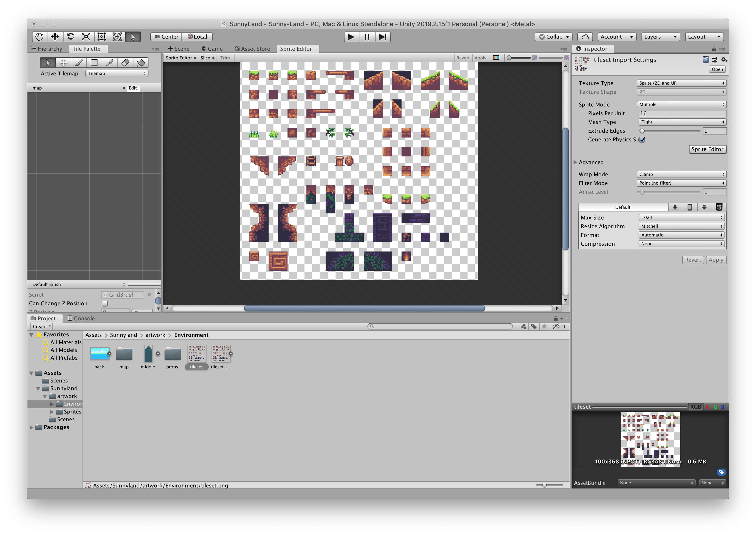Viewport: 756px width, 535px height.
Task: Click Edit button beside map palette
Action: click(x=133, y=88)
